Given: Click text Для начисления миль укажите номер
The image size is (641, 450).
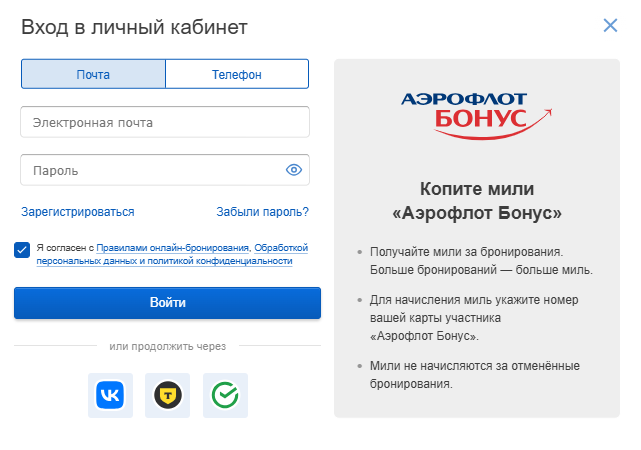Looking at the screenshot, I should coord(474,300).
